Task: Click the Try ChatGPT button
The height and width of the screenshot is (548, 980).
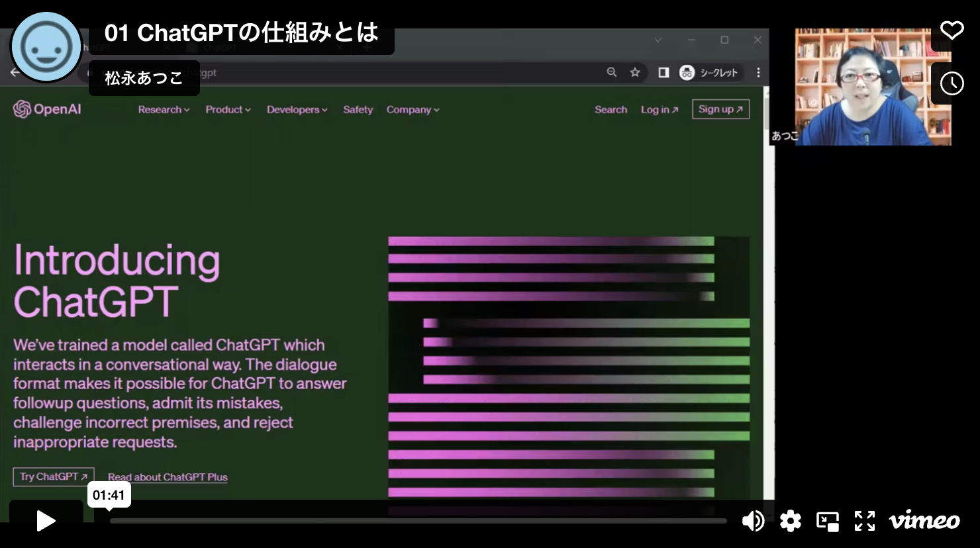Action: coord(54,477)
